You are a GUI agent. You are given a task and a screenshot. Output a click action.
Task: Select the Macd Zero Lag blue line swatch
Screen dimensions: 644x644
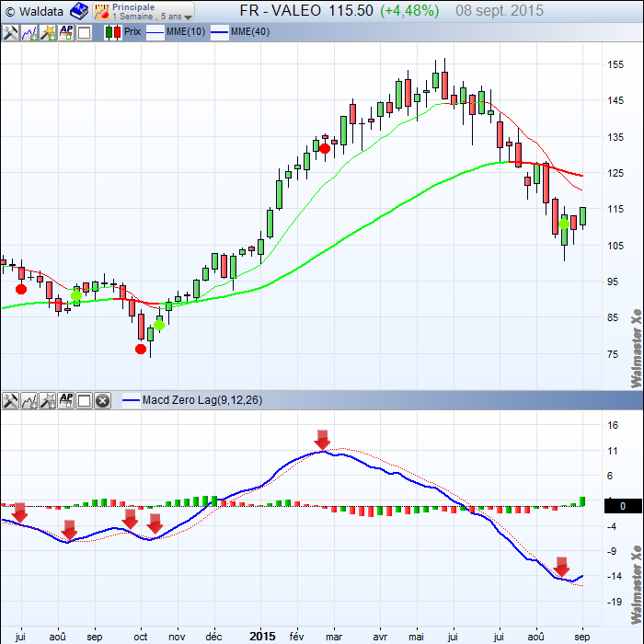(131, 400)
